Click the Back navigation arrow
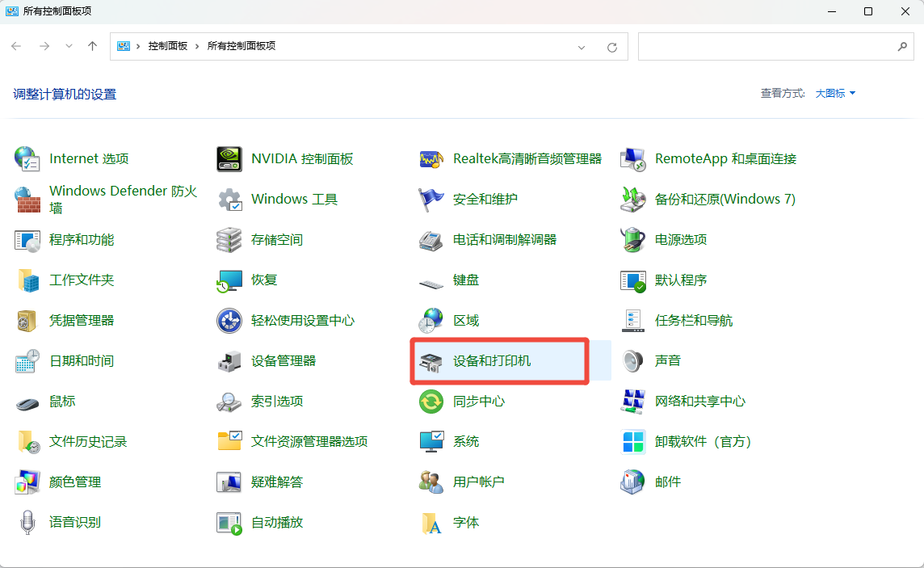 [16, 46]
